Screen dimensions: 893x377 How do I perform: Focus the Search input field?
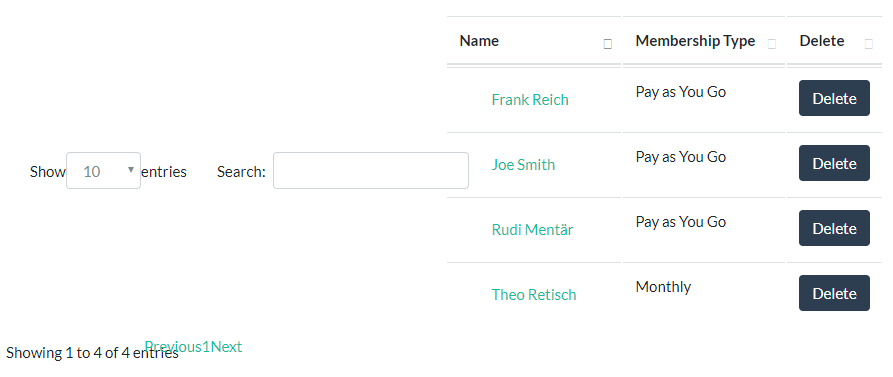click(x=371, y=170)
